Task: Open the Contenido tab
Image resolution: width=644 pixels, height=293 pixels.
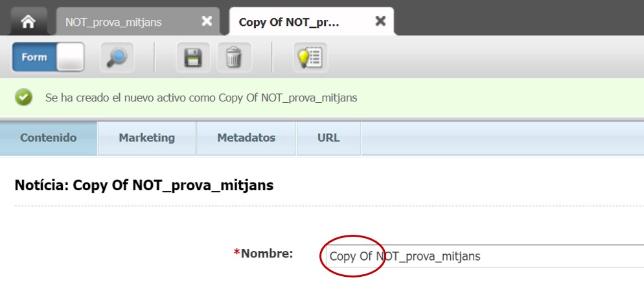Action: coord(49,138)
